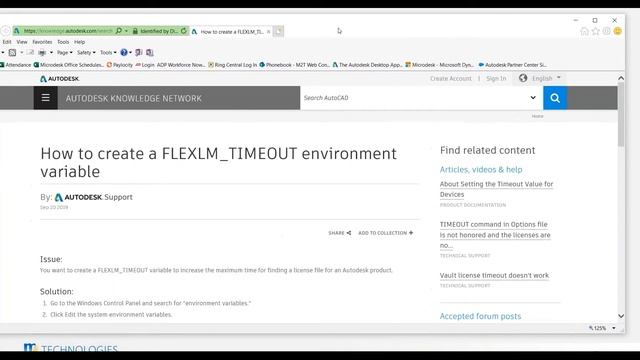The width and height of the screenshot is (640, 360).
Task: Click the scrollbar up arrow
Action: [621, 78]
